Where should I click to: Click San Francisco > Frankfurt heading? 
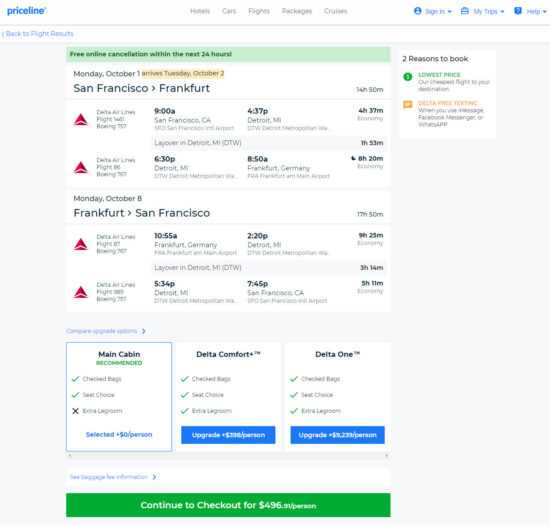pos(141,88)
